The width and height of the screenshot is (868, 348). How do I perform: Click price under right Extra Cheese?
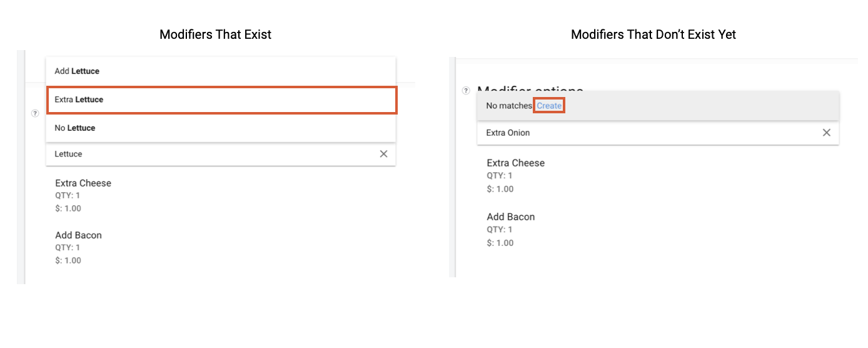[500, 189]
